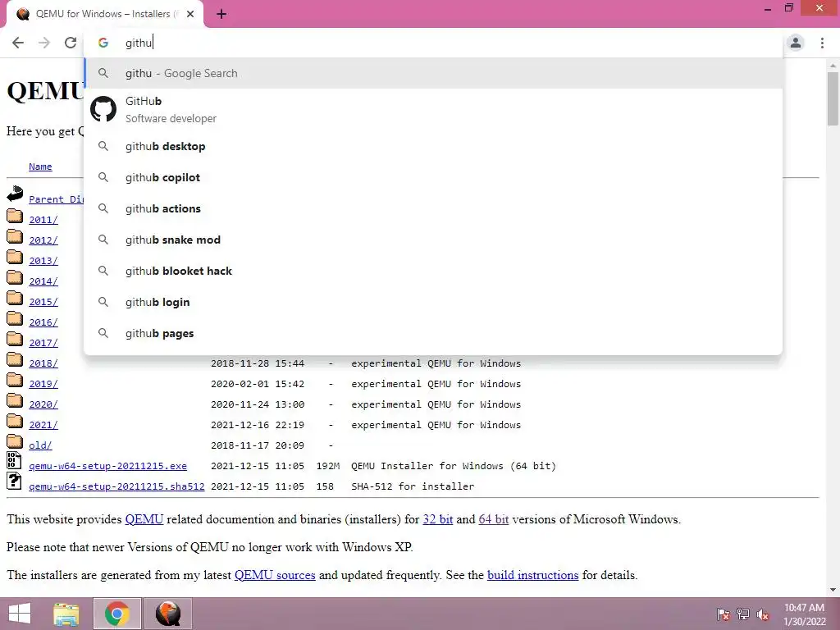
Task: Open the old/ folder link
Action: [x=40, y=445]
